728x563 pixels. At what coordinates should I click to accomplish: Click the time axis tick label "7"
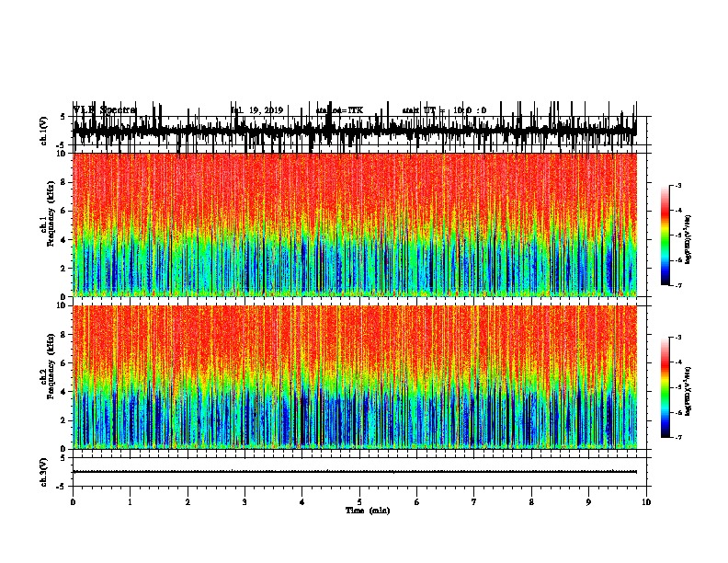[474, 502]
